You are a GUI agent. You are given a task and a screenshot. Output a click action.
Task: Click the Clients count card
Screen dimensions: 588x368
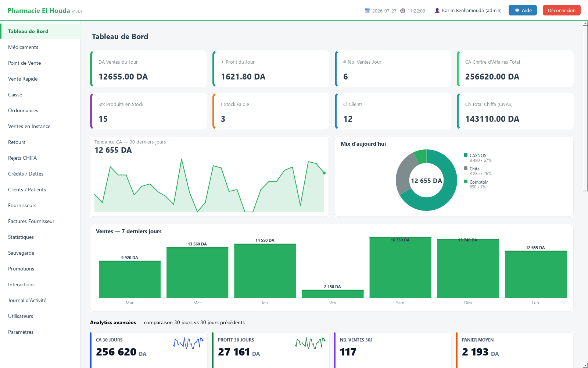(393, 111)
